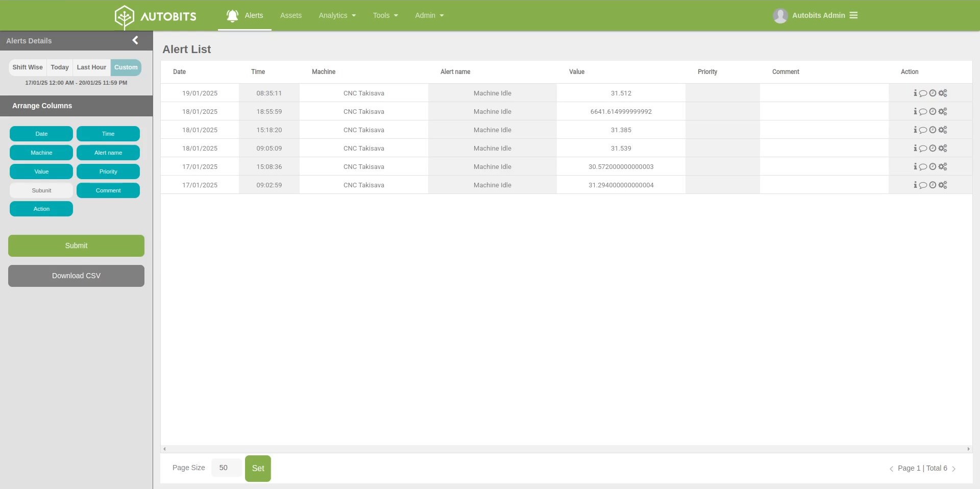
Task: Click clock icon for 18/01/2025 15:18:20 alert
Action: (933, 130)
